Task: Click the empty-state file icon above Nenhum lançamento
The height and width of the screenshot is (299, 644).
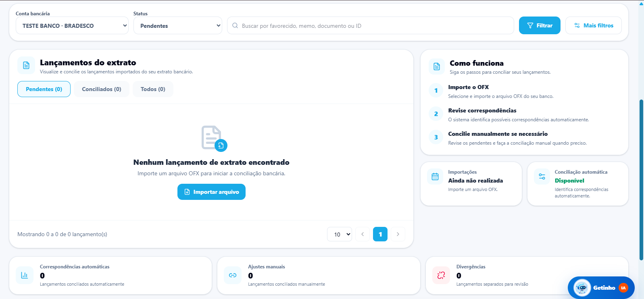Action: [x=214, y=139]
